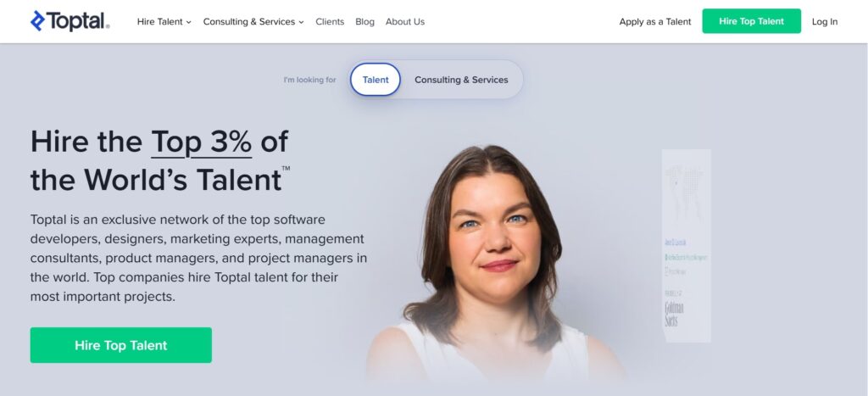Click the header Hire Top Talent button
The width and height of the screenshot is (868, 396).
coord(751,21)
